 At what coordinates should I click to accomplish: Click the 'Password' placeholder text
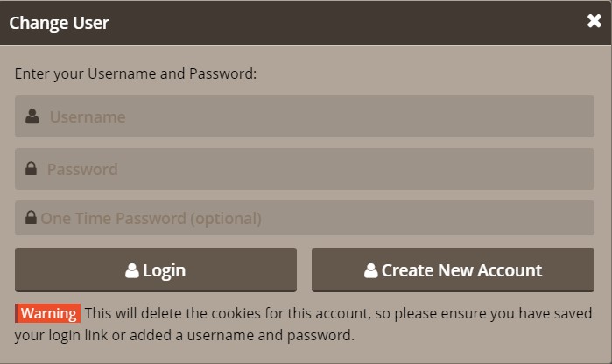[82, 170]
